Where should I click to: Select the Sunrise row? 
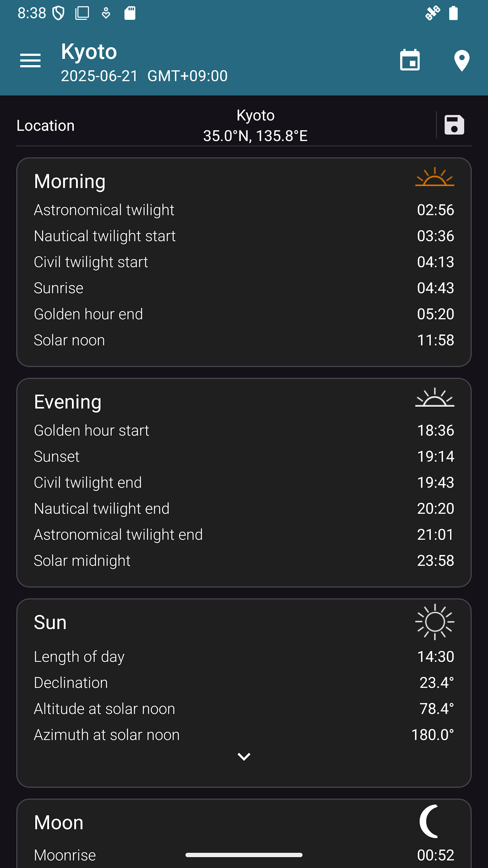tap(244, 288)
